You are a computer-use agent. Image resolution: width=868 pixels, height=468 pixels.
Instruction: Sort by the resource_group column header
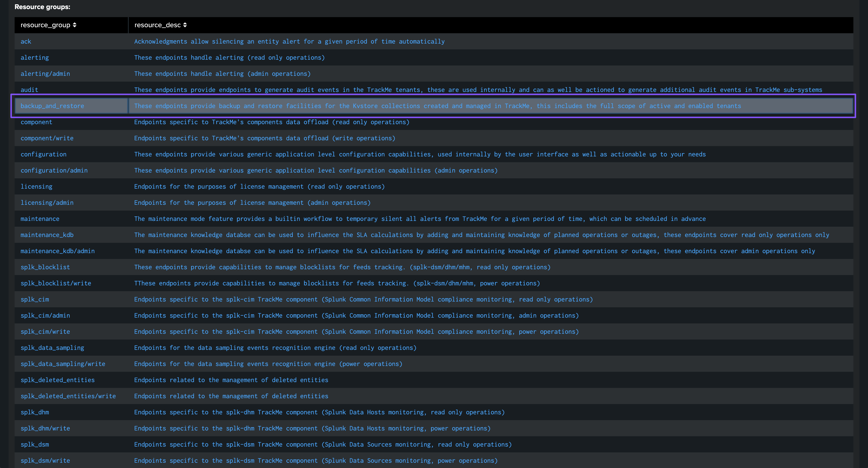click(x=49, y=25)
